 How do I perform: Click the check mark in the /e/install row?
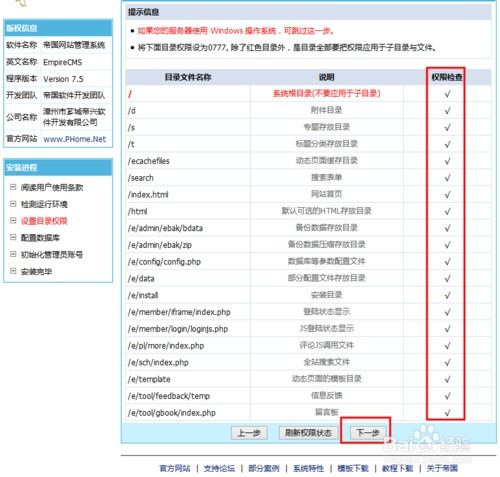447,295
